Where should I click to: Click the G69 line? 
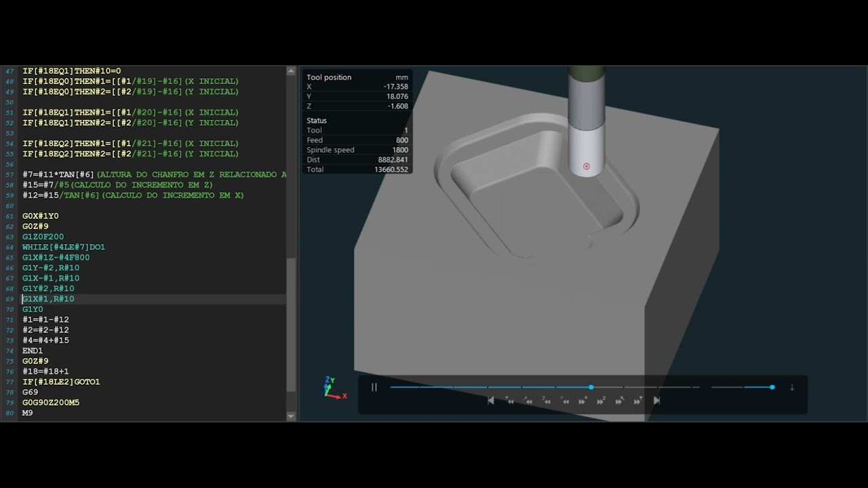[x=30, y=392]
